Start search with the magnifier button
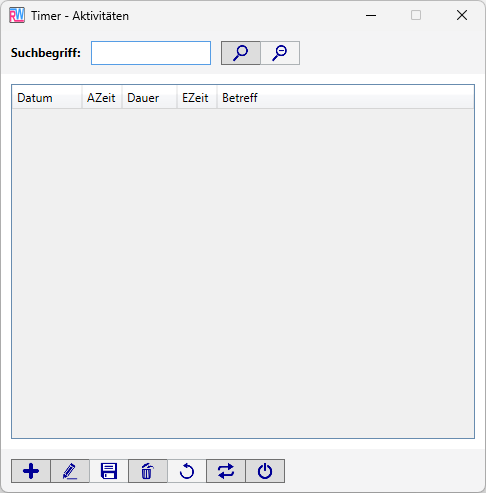The width and height of the screenshot is (486, 493). click(241, 53)
